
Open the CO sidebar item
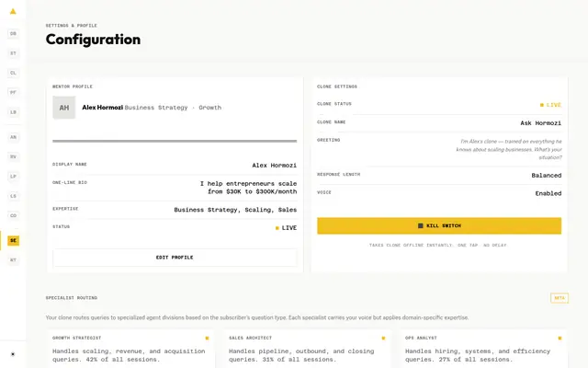tap(13, 215)
